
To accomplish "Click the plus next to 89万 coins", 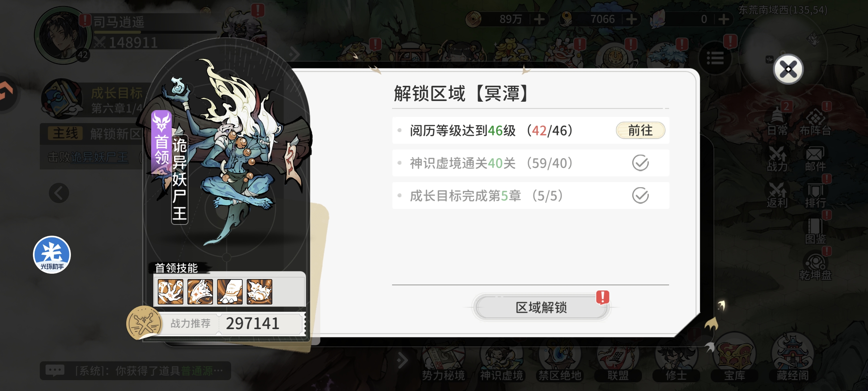I will (539, 19).
